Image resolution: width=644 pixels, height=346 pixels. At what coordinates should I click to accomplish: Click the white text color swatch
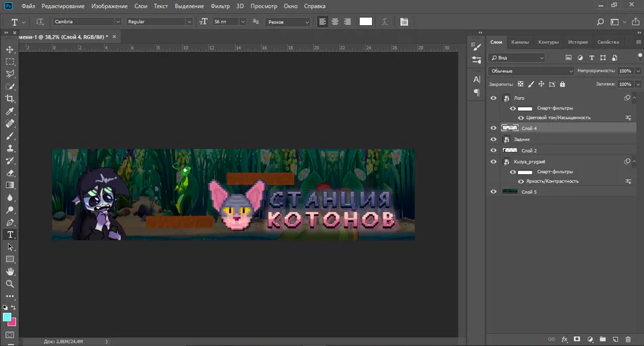pos(366,21)
